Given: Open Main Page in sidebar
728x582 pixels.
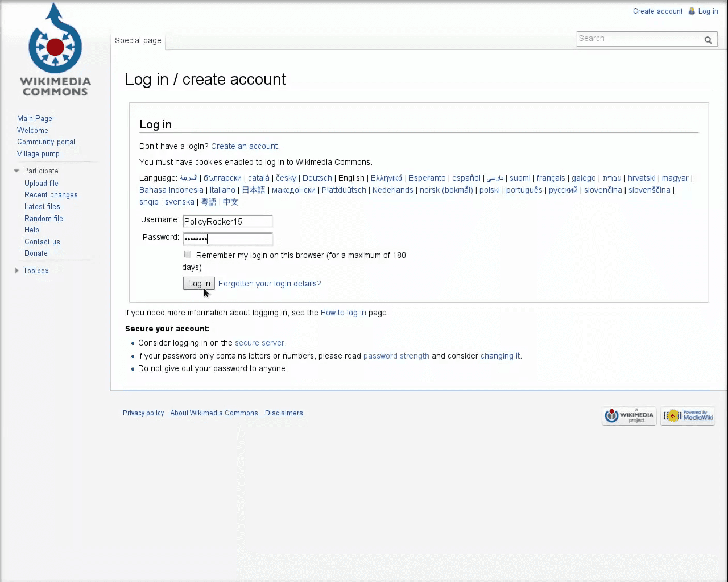Looking at the screenshot, I should (35, 118).
